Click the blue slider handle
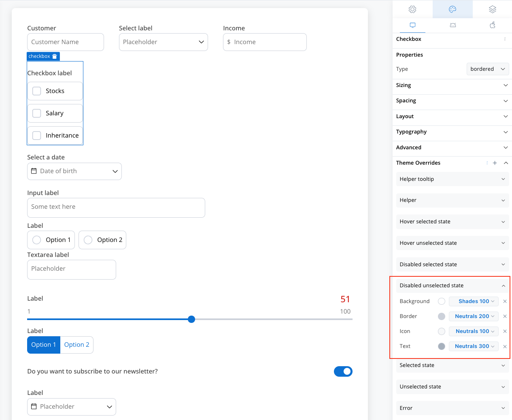Screen dimensions: 512x420 coord(191,319)
